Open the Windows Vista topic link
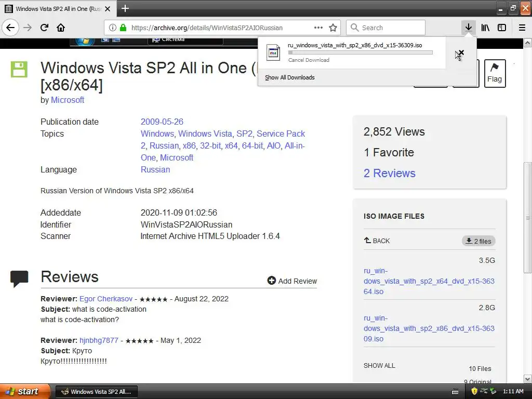 [x=205, y=134]
